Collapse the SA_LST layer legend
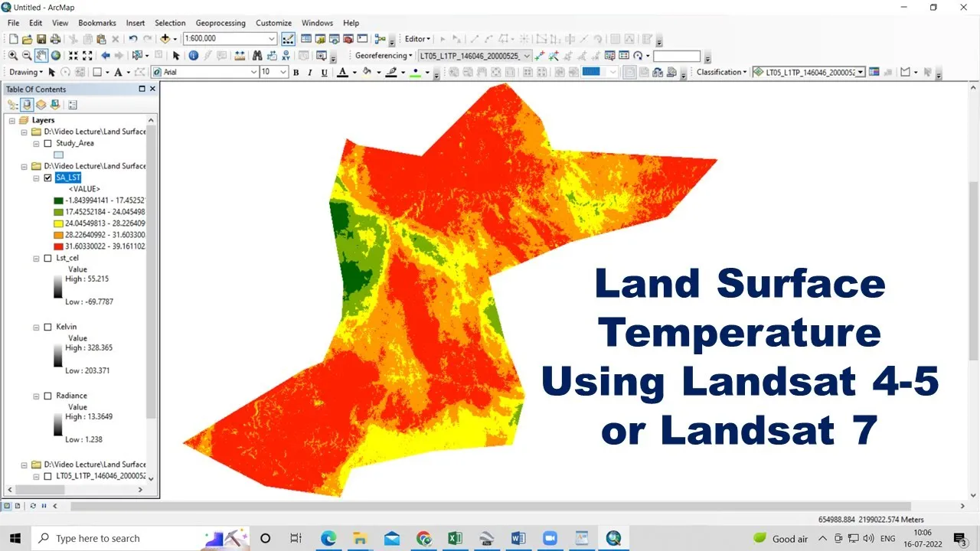Screen dimensions: 980x551 (37, 178)
